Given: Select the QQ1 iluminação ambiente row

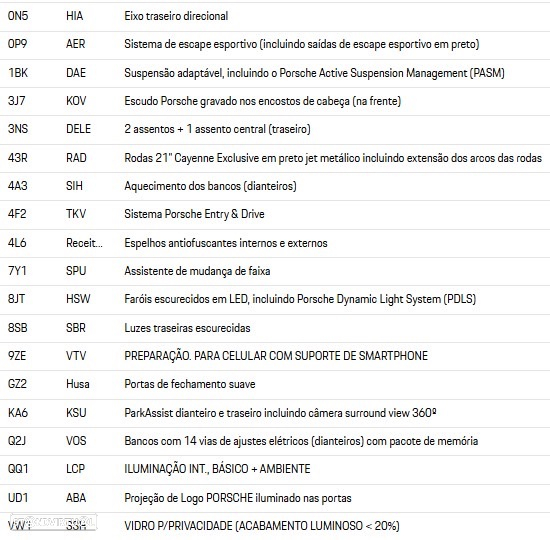Looking at the screenshot, I should [x=275, y=470].
